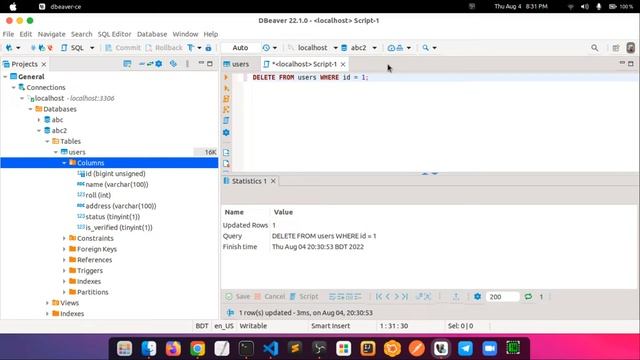Viewport: 640px width, 360px height.
Task: Go to first row navigation icon
Action: click(379, 297)
